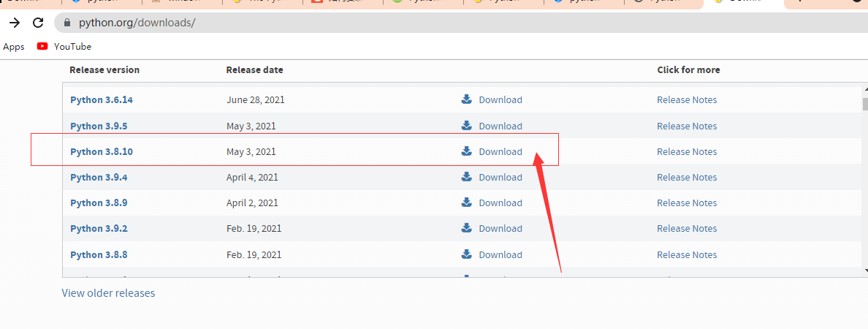Click the padlock site info icon
868x329 pixels.
pyautogui.click(x=67, y=23)
